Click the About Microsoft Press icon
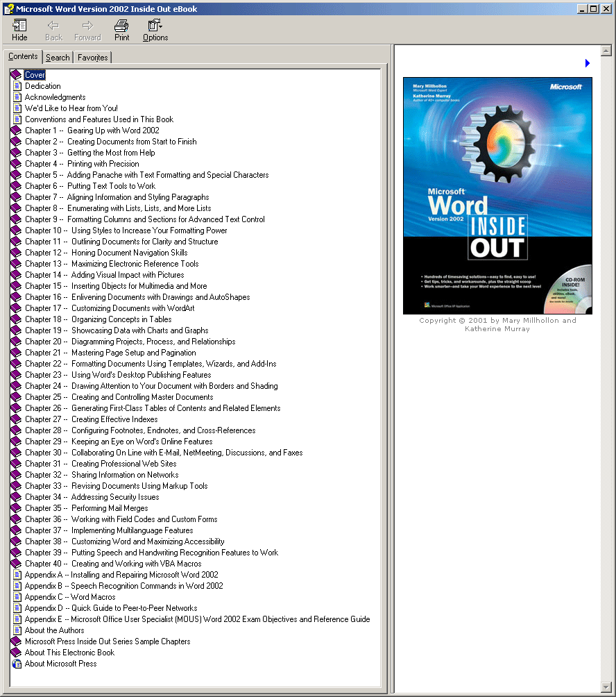Viewport: 616px width, 697px height. click(17, 664)
